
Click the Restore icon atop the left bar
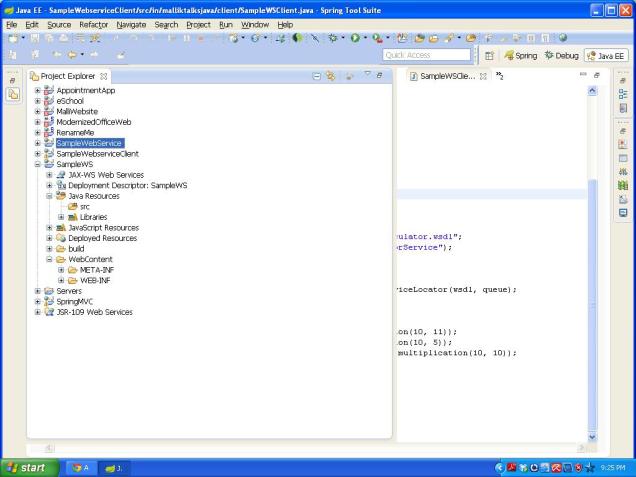[13, 81]
